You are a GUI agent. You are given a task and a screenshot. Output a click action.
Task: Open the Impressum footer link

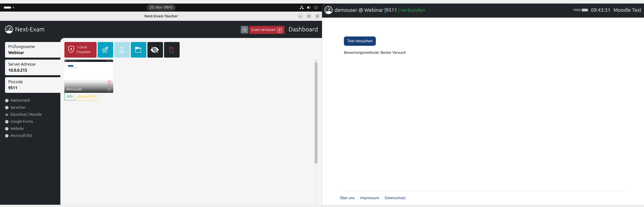(369, 198)
